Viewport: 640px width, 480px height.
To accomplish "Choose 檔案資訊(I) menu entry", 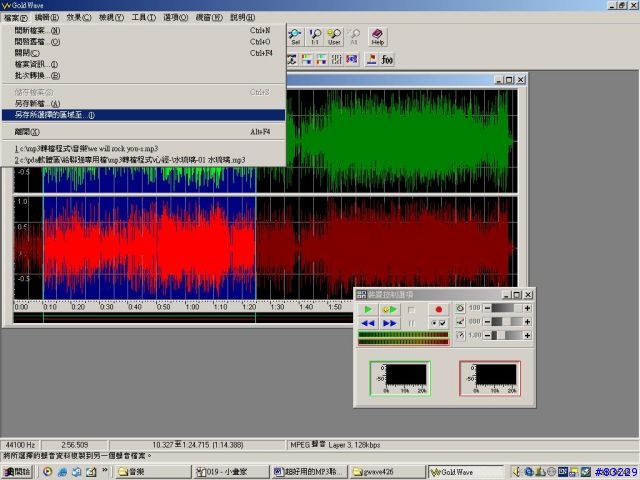I will (x=143, y=64).
